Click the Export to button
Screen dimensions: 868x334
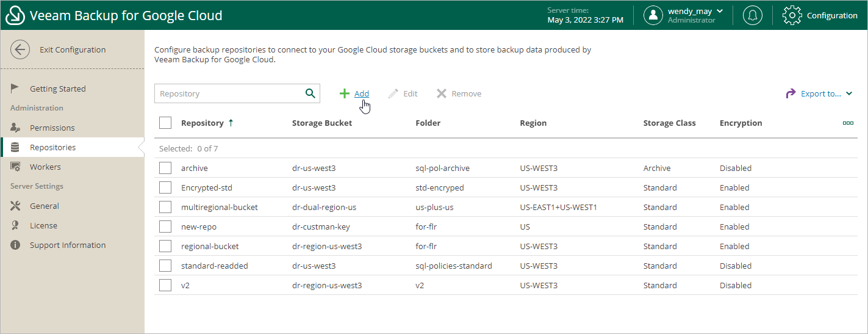tap(819, 93)
